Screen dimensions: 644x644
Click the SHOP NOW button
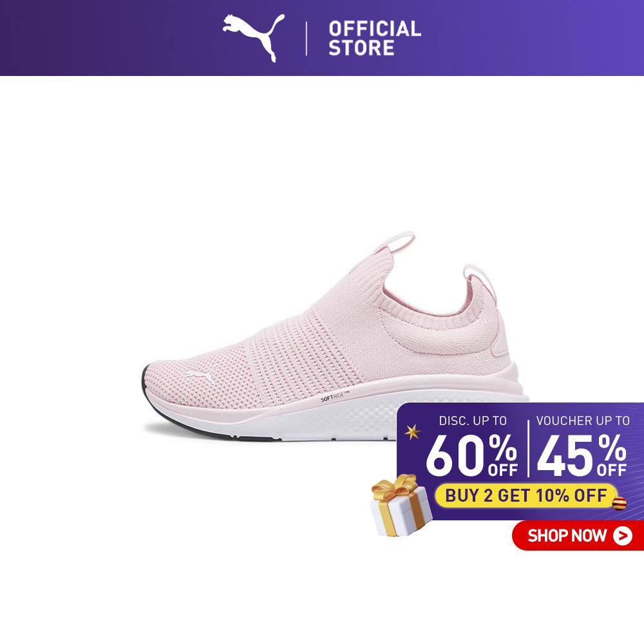pyautogui.click(x=578, y=535)
